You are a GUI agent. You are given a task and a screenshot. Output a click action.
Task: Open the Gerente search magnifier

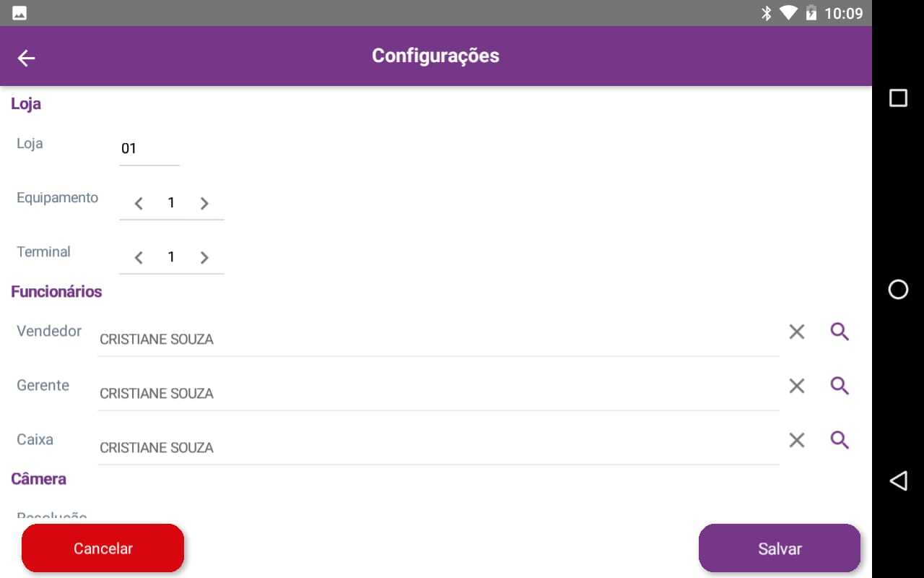click(840, 386)
